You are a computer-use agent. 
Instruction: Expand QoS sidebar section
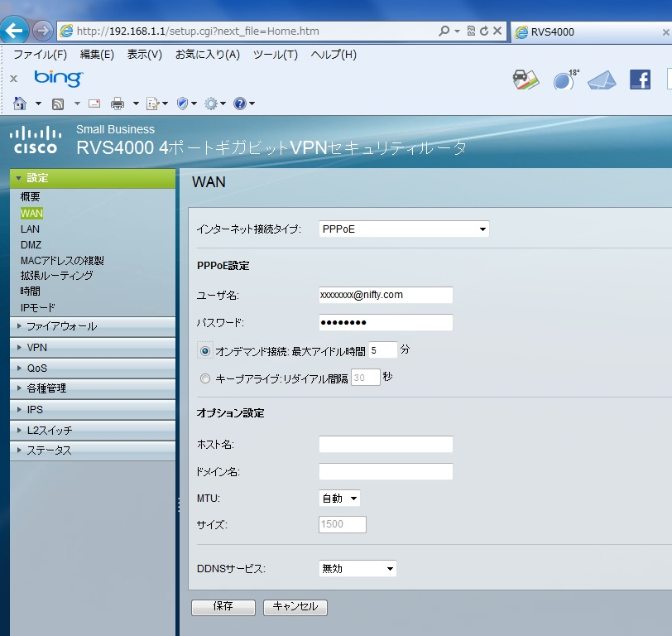click(x=93, y=368)
